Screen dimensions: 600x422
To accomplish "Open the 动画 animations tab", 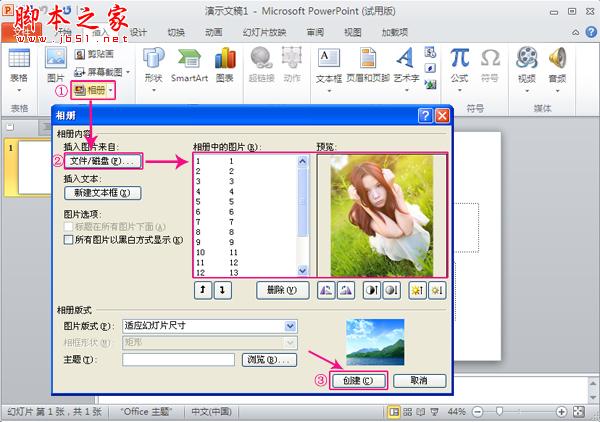I will click(214, 32).
